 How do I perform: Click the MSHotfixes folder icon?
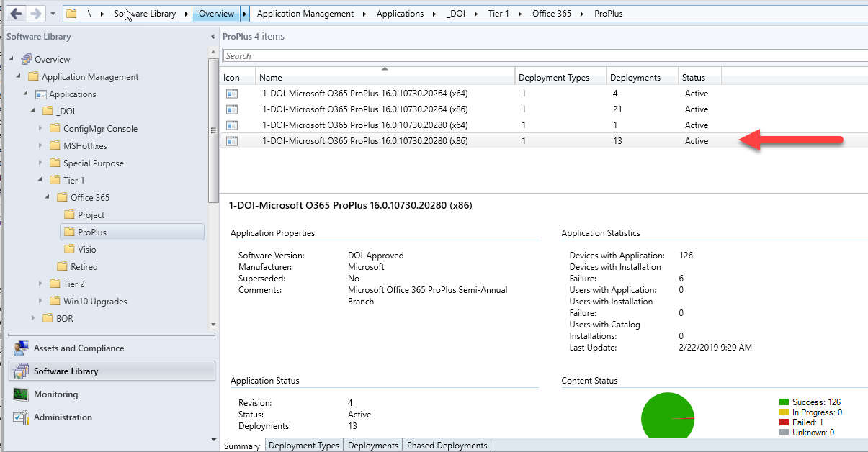pos(55,145)
